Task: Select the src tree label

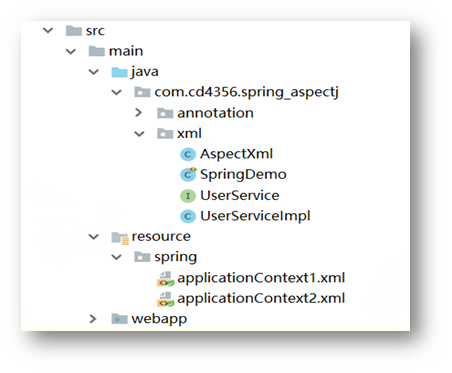Action: pos(95,31)
